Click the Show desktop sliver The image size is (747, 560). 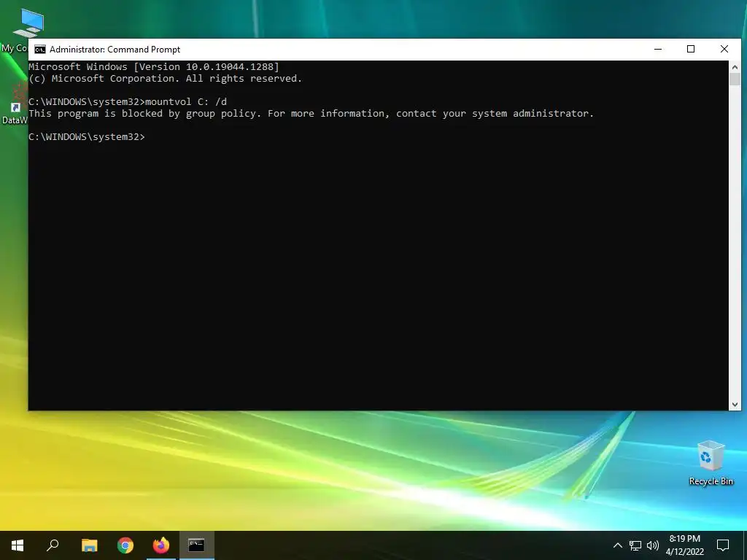pos(745,545)
